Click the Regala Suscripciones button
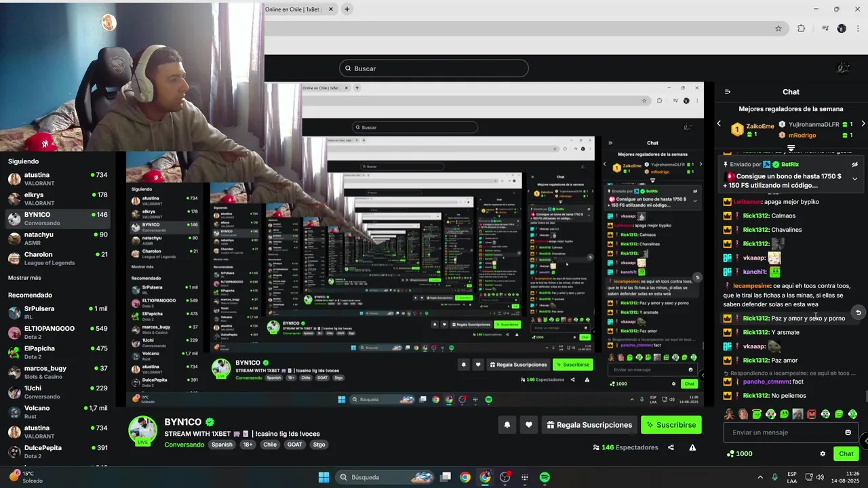 coord(589,425)
